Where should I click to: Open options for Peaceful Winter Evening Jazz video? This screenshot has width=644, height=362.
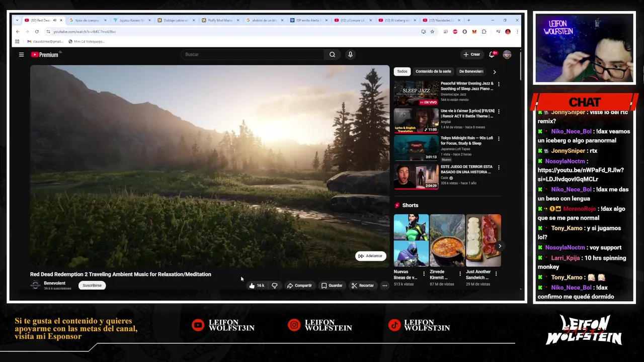499,84
